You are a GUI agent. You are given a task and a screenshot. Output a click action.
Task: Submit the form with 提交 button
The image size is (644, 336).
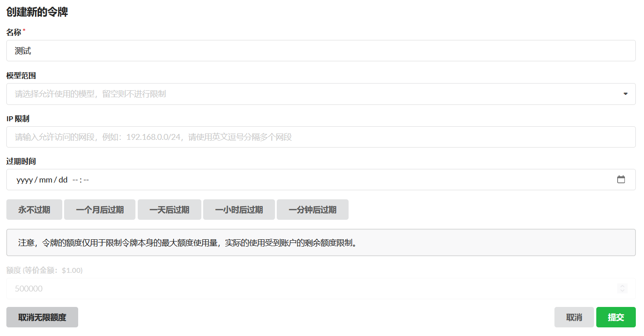click(616, 317)
